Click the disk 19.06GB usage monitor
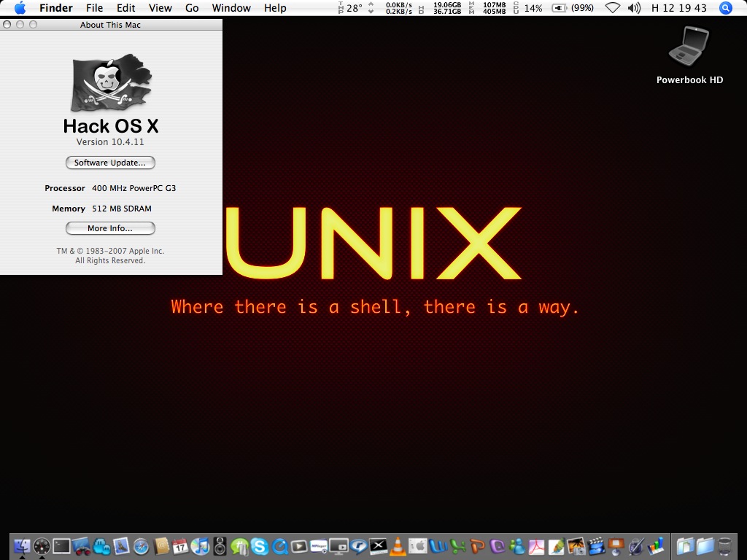The height and width of the screenshot is (560, 747). tap(440, 8)
